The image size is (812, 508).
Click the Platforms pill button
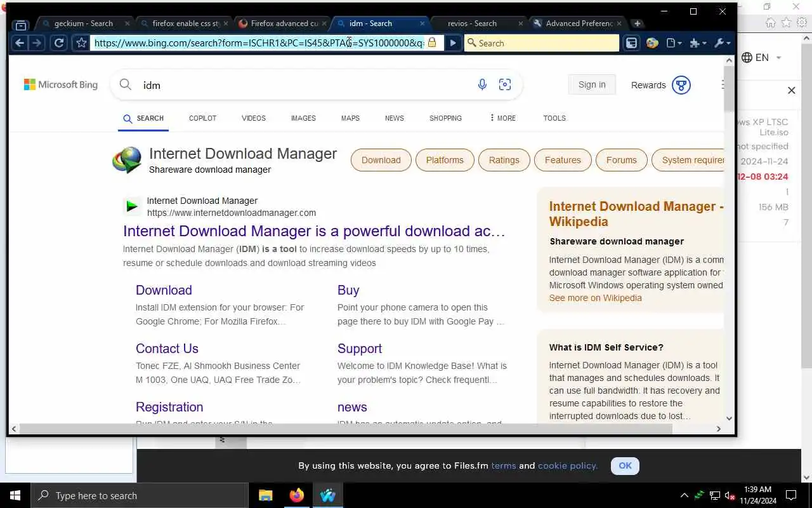(x=445, y=160)
